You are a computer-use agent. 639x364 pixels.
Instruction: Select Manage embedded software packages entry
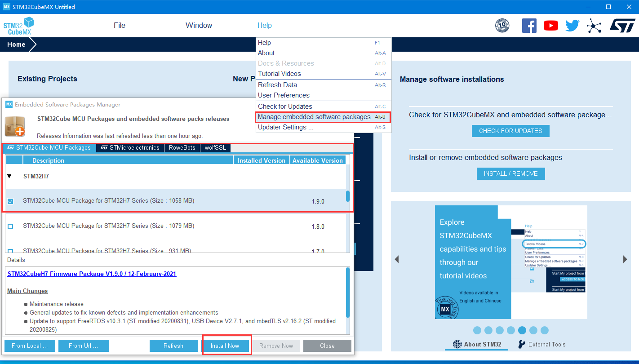coord(324,117)
